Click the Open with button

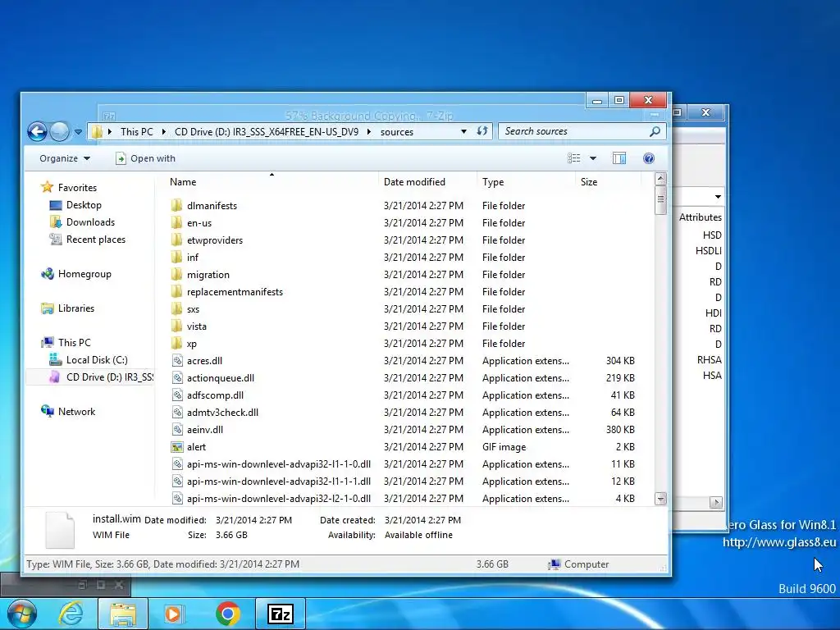(x=146, y=158)
